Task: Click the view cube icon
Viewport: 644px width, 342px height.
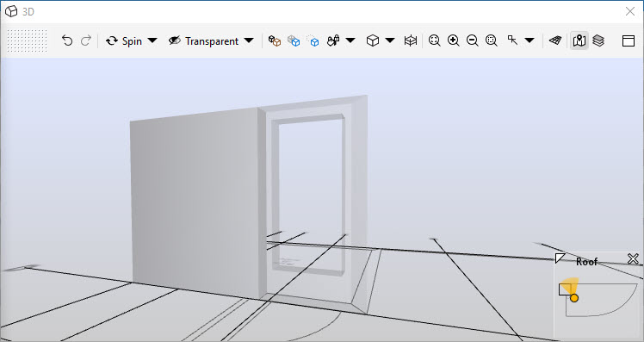Action: (373, 40)
